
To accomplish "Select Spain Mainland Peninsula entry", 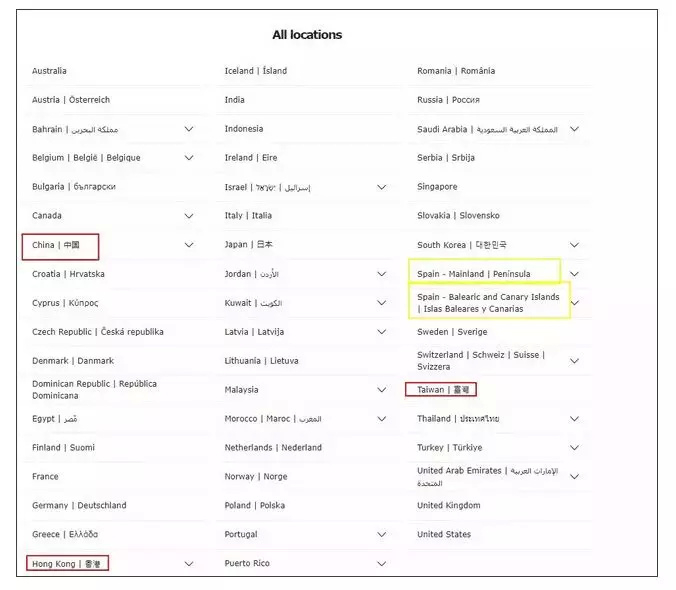I will pos(474,274).
